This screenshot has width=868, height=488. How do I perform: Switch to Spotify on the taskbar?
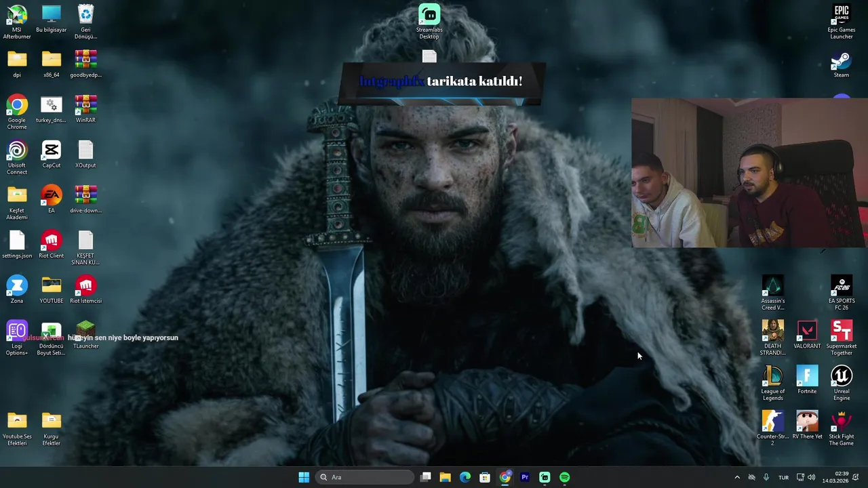click(x=565, y=477)
